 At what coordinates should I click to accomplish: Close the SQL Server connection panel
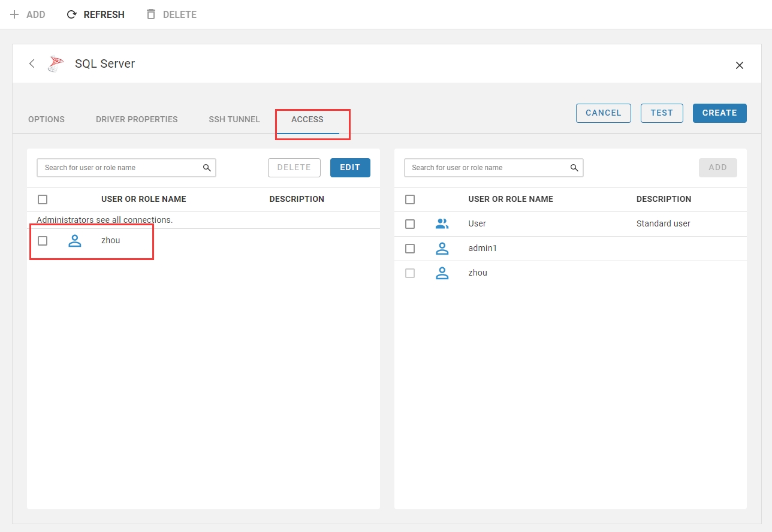[739, 65]
